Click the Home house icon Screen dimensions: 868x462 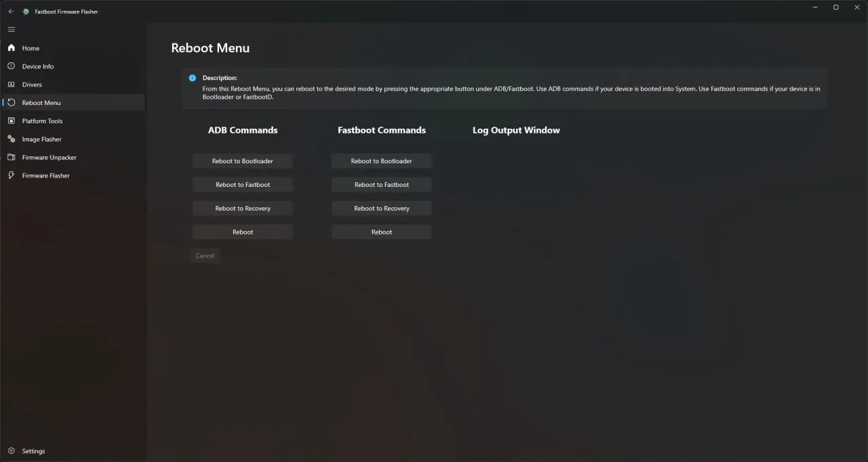[x=11, y=48]
